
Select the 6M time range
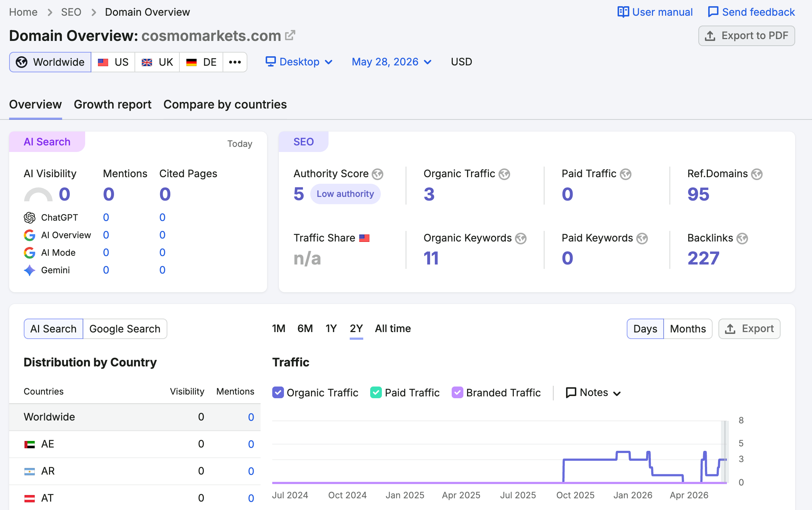click(x=305, y=328)
